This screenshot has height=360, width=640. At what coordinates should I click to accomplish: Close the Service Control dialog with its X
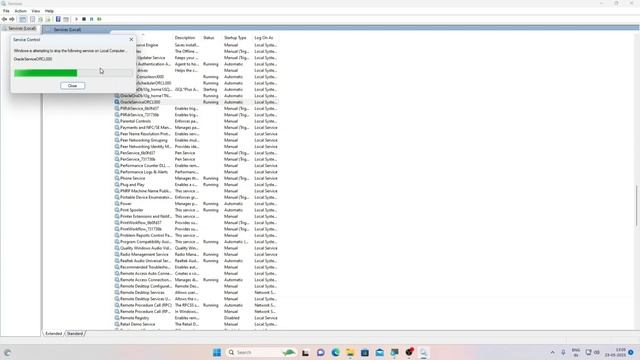pos(131,40)
